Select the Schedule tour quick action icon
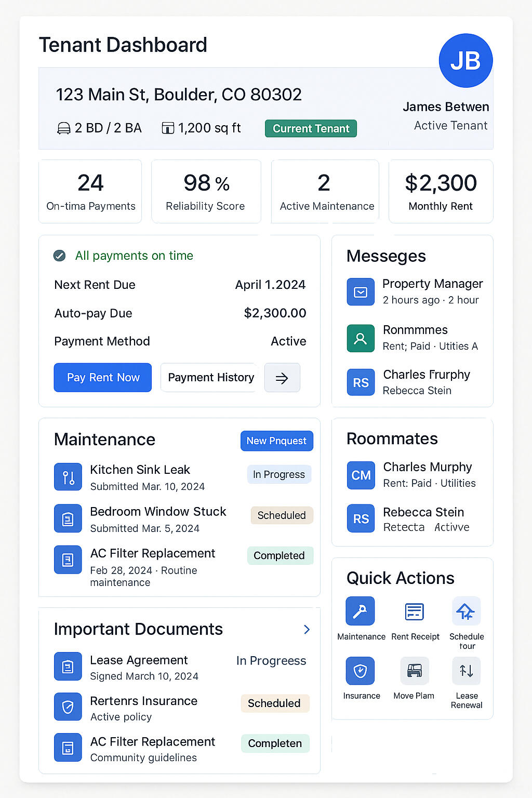Viewport: 532px width, 798px height. 466,611
